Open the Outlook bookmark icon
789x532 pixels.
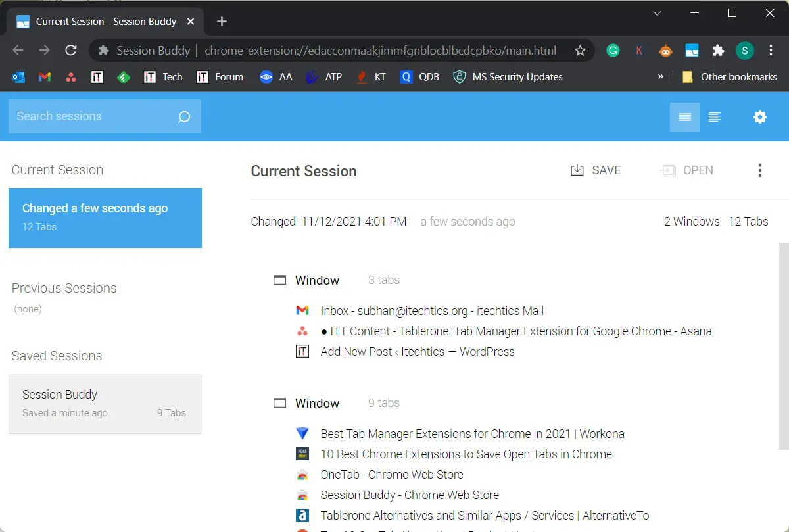(x=18, y=77)
